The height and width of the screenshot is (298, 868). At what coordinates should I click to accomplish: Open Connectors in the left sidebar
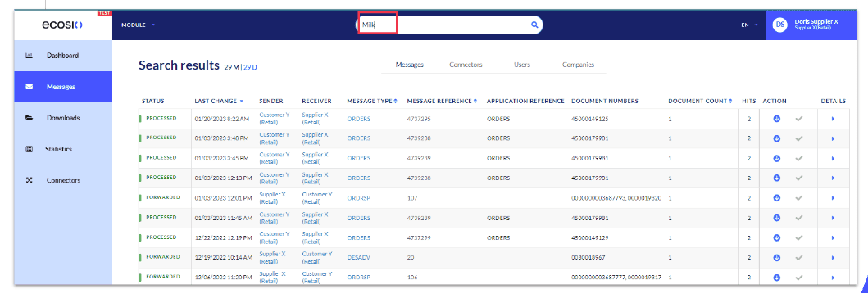[63, 180]
